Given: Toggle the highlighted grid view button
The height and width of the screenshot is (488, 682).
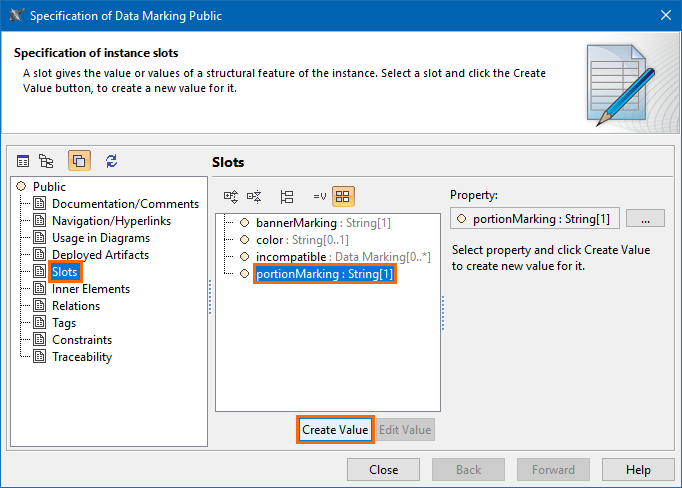Looking at the screenshot, I should click(343, 197).
